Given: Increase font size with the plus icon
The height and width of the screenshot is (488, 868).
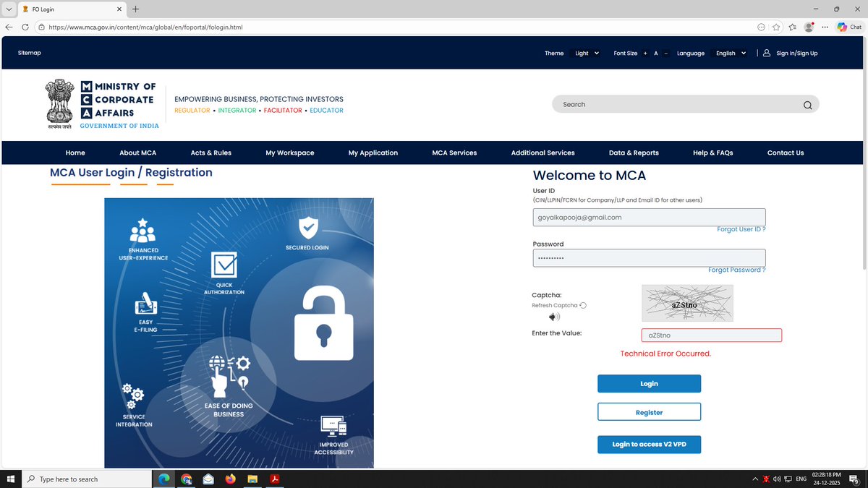Looking at the screenshot, I should (x=645, y=53).
